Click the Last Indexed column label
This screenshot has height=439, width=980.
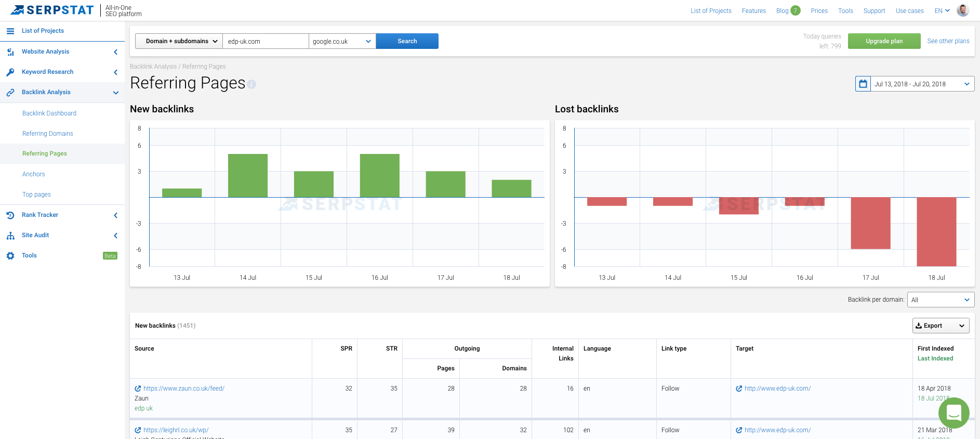tap(935, 358)
